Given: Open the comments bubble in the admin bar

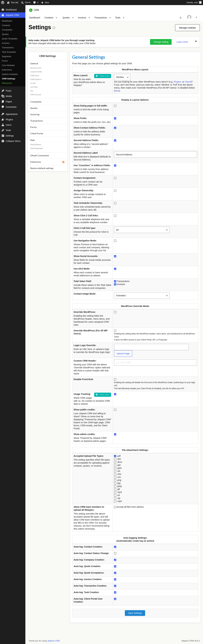Looking at the screenshot, I should point(36,3).
